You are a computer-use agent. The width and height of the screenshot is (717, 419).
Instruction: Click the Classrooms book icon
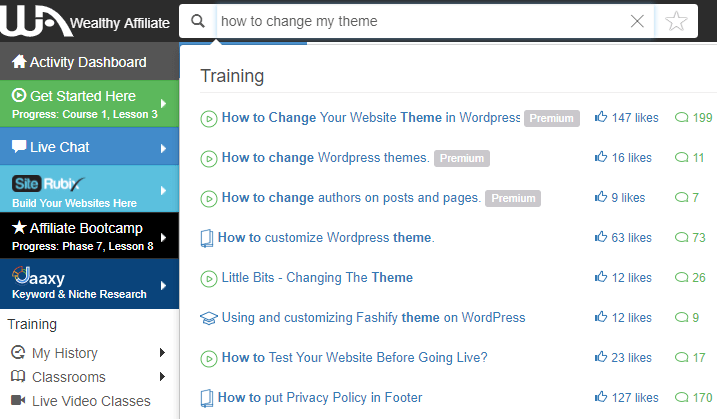click(x=18, y=376)
